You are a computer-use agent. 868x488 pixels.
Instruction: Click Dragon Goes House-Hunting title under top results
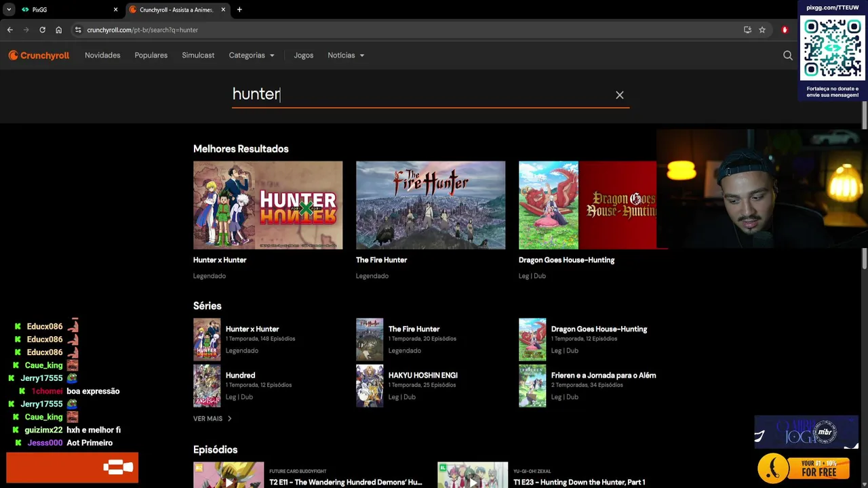(x=567, y=260)
